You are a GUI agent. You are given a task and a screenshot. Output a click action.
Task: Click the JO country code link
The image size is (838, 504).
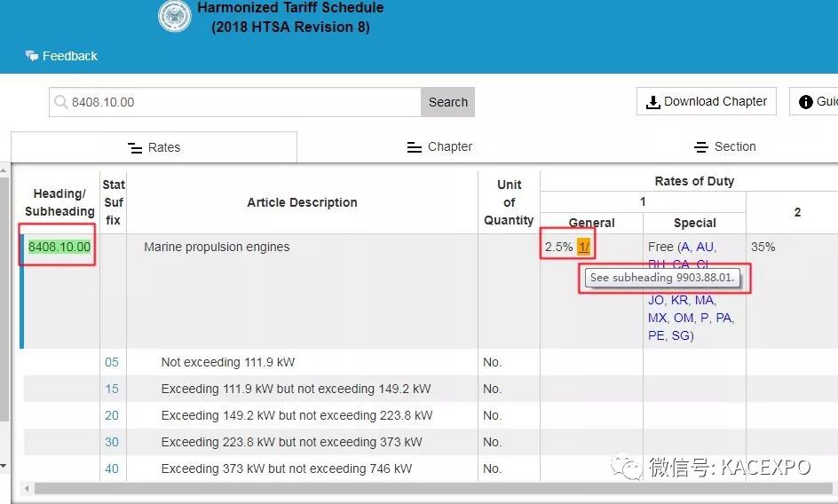click(656, 301)
